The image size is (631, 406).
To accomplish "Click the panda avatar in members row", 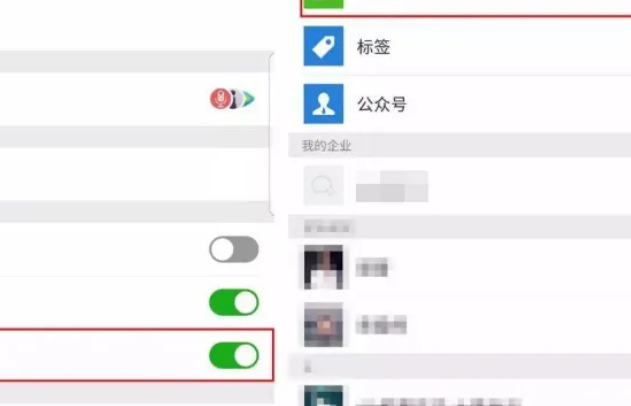I will click(235, 99).
